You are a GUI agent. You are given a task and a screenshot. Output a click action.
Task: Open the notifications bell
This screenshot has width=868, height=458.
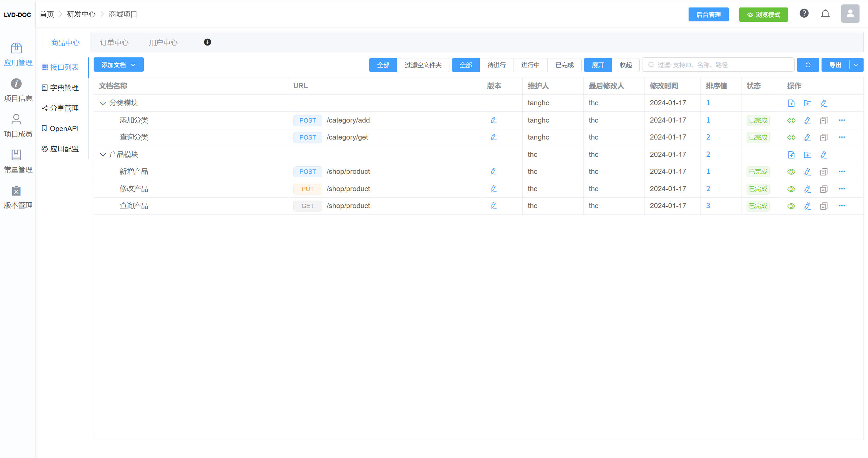[x=825, y=14]
